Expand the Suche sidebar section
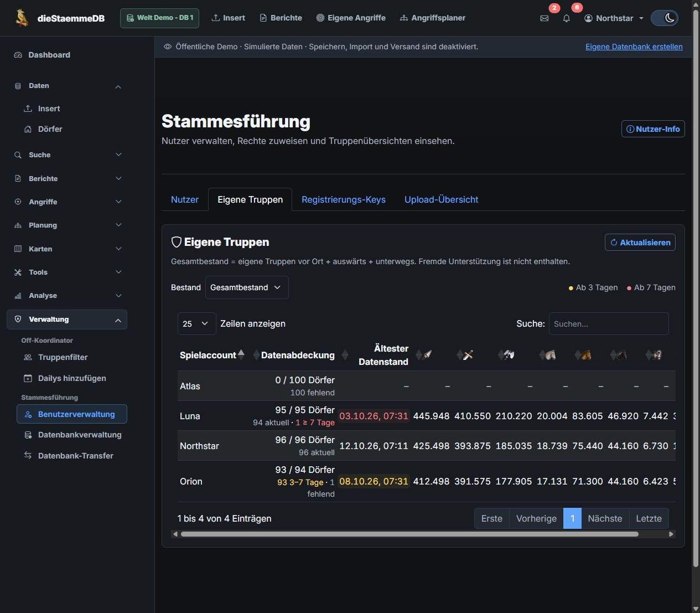Viewport: 700px width, 613px height. click(67, 155)
